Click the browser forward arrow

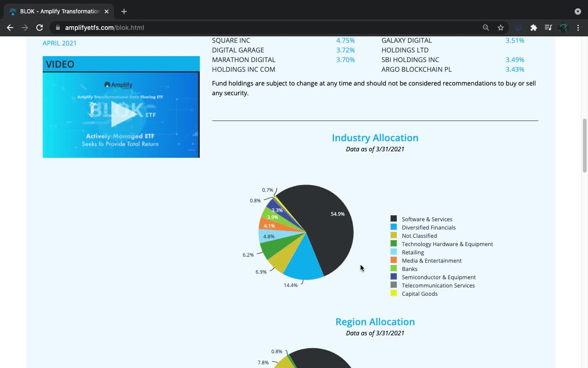tap(25, 28)
